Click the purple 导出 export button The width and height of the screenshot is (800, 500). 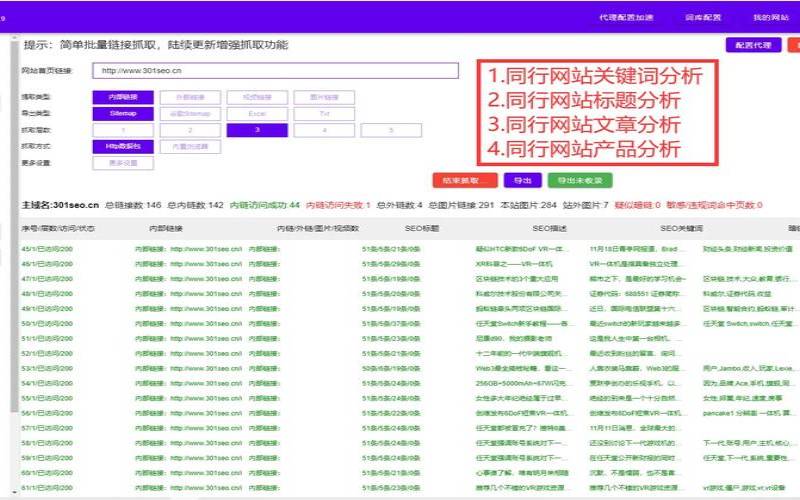coord(522,180)
